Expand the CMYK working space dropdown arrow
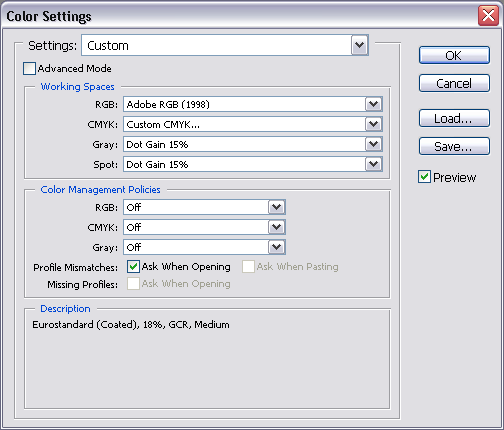 [x=373, y=124]
